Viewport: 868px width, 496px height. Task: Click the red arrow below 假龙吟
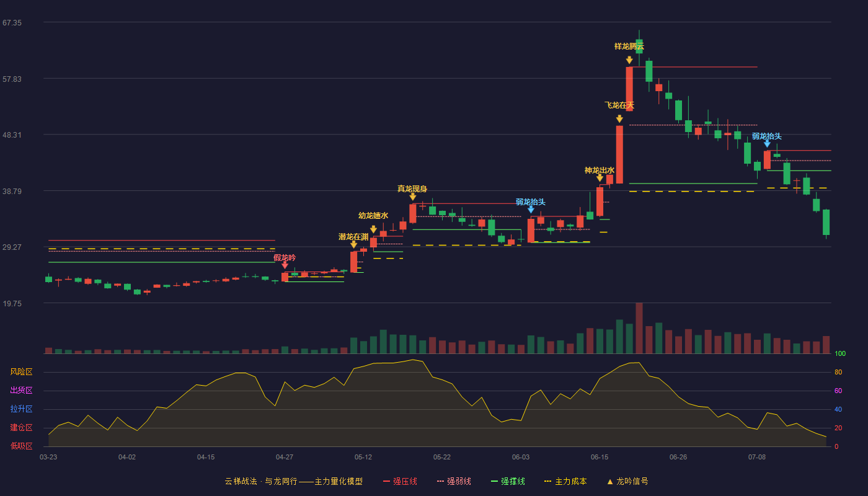(x=285, y=265)
